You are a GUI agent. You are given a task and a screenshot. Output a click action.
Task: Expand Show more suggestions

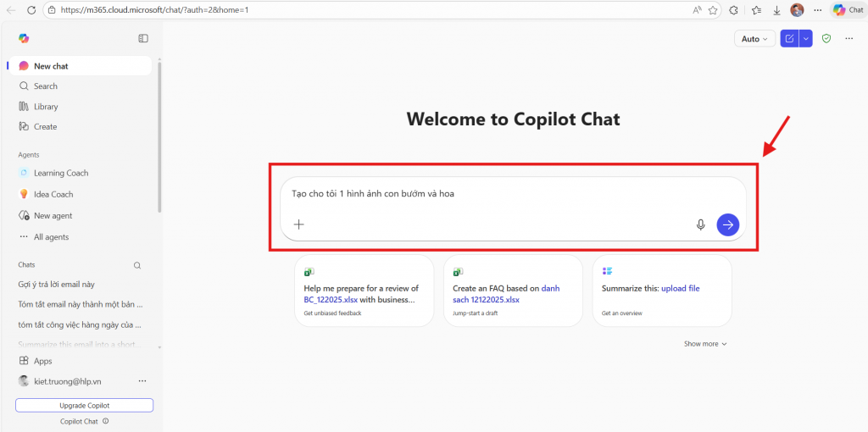click(705, 344)
